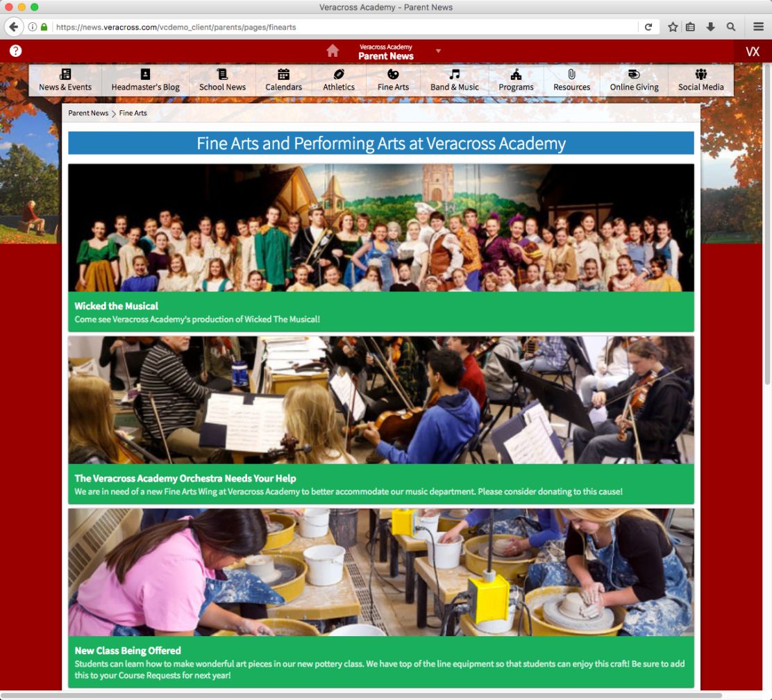This screenshot has width=772, height=700.
Task: Expand the Parent News dropdown arrow
Action: click(x=438, y=51)
